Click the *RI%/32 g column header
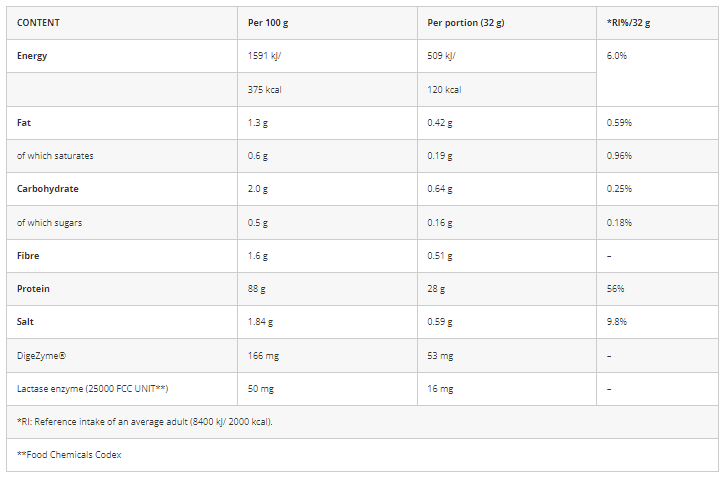Image resolution: width=727 pixels, height=478 pixels. click(628, 23)
